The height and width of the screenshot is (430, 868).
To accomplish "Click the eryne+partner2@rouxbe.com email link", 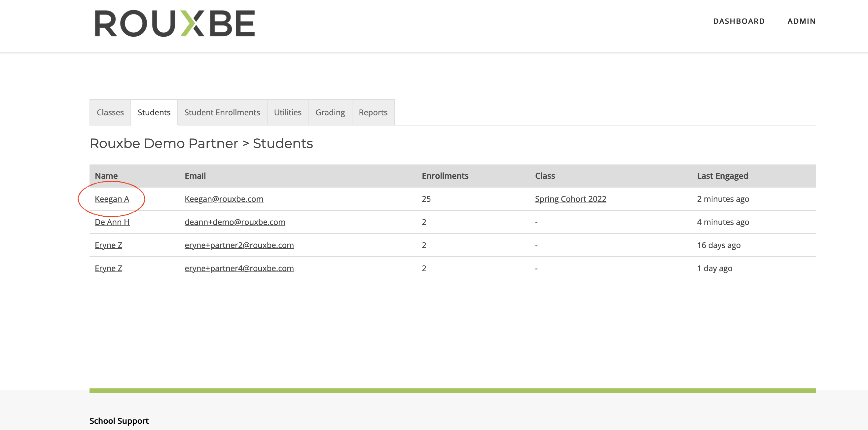I will point(239,245).
